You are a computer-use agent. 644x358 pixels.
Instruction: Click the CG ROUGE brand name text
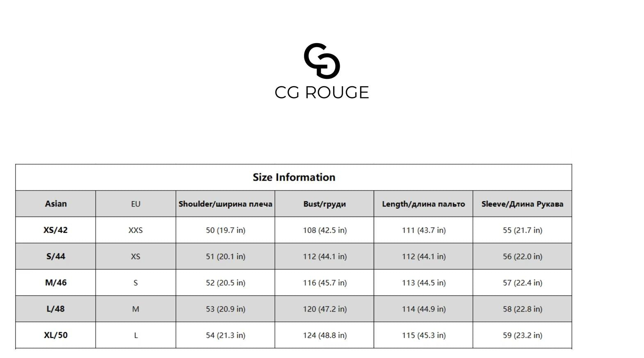pos(322,92)
